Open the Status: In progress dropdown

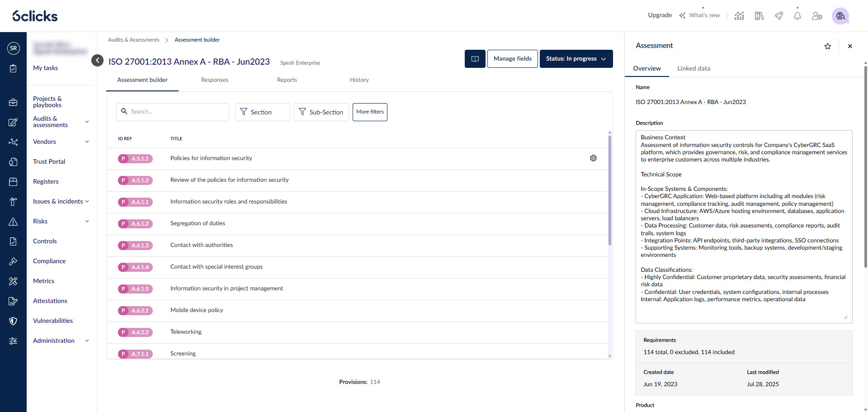point(576,59)
